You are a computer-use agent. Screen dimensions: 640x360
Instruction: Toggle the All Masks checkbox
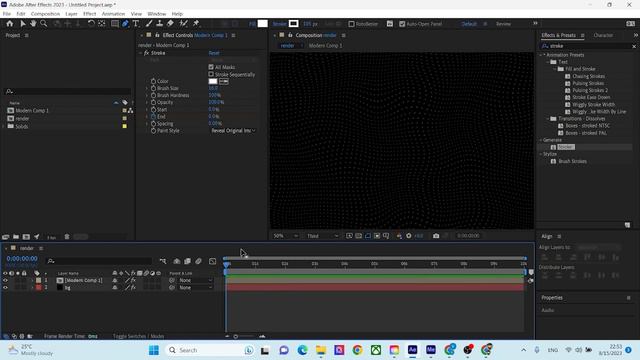(211, 67)
